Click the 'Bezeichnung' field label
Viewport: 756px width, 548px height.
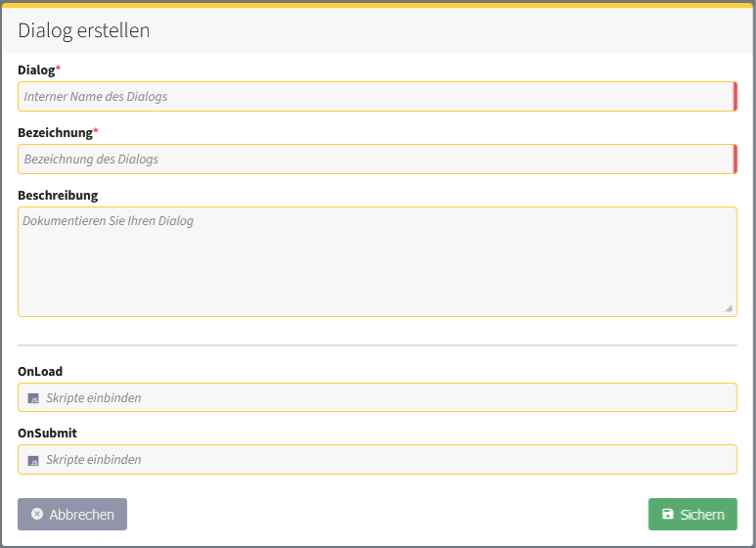pos(55,132)
